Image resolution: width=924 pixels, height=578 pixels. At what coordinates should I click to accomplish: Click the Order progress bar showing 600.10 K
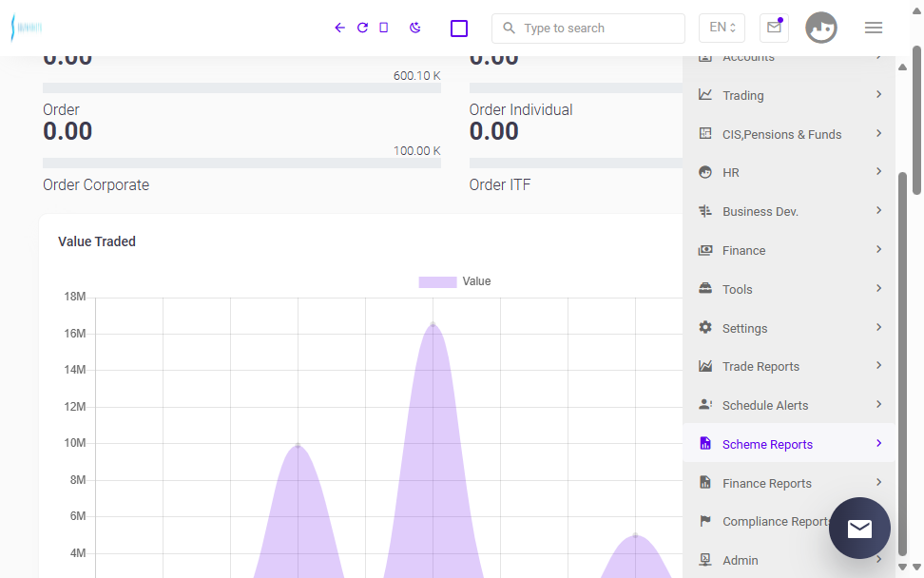pyautogui.click(x=241, y=87)
